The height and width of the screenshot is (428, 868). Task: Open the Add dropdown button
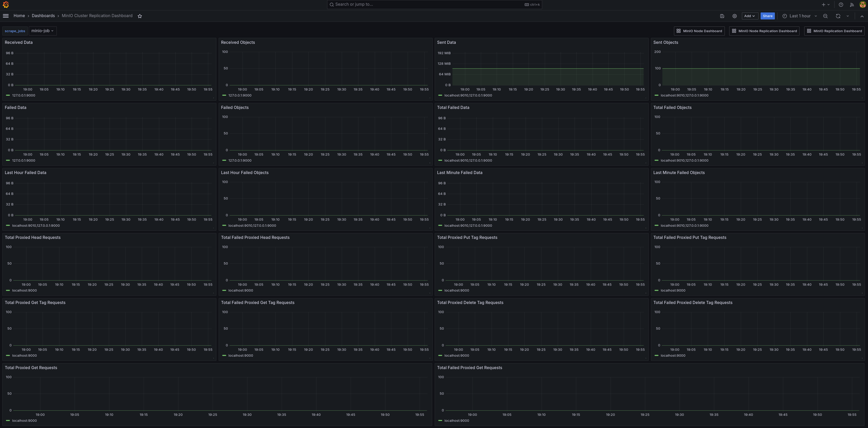point(750,16)
